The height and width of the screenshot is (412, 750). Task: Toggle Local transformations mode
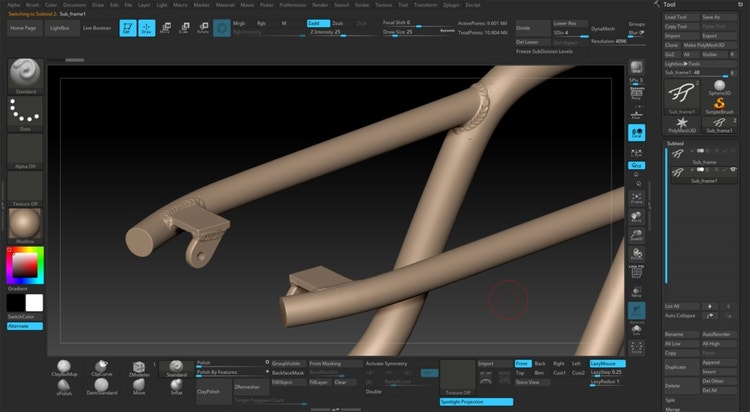(636, 131)
